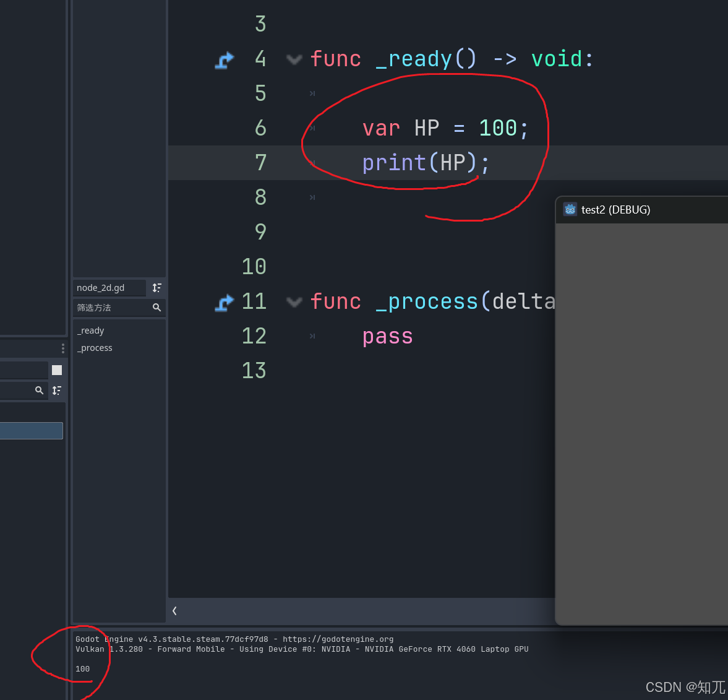The height and width of the screenshot is (700, 728).
Task: Collapse the _process function with its fold arrow
Action: click(x=294, y=303)
